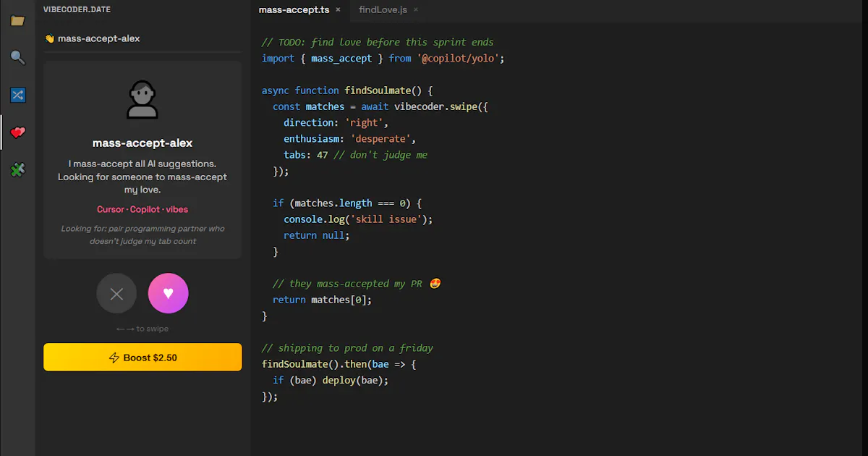Click the 'matches.length === 0' condition
This screenshot has width=868, height=456.
[x=350, y=203]
